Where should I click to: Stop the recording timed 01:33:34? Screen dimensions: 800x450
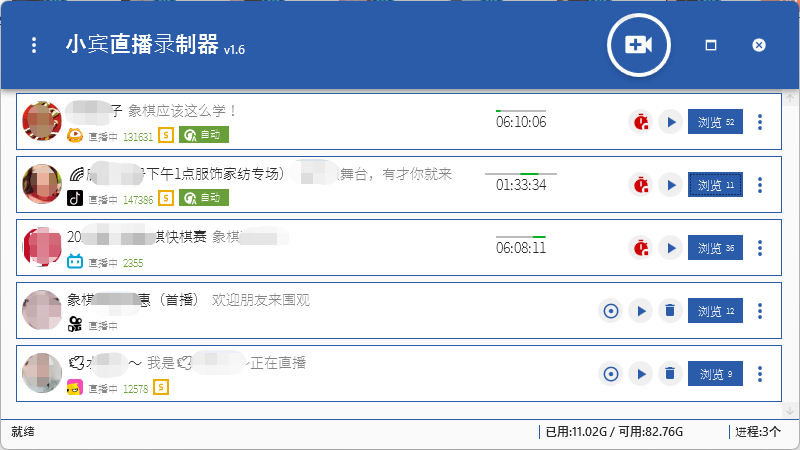[640, 185]
